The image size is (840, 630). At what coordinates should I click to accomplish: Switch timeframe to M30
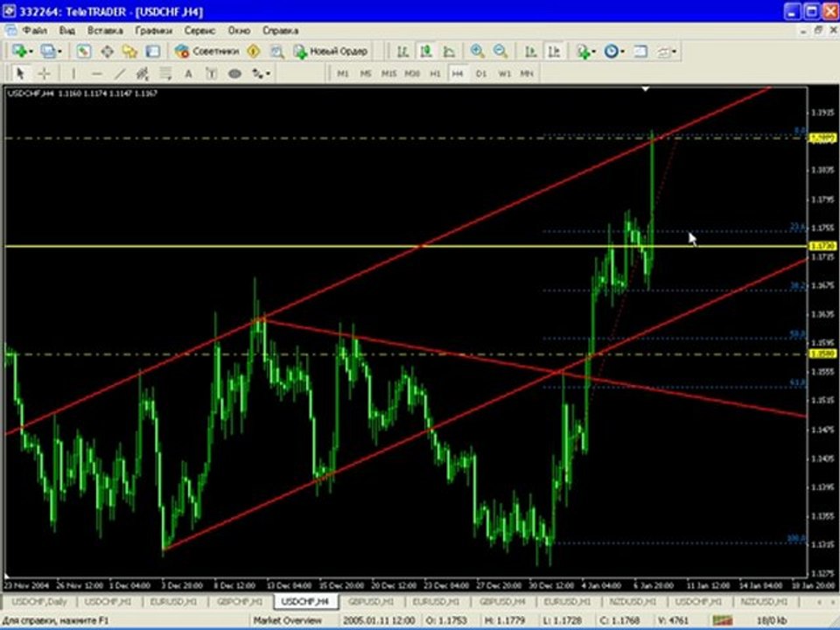[412, 73]
